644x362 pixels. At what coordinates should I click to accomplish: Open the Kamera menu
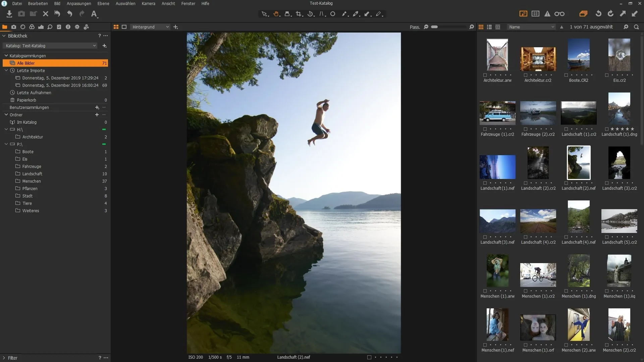tap(148, 3)
